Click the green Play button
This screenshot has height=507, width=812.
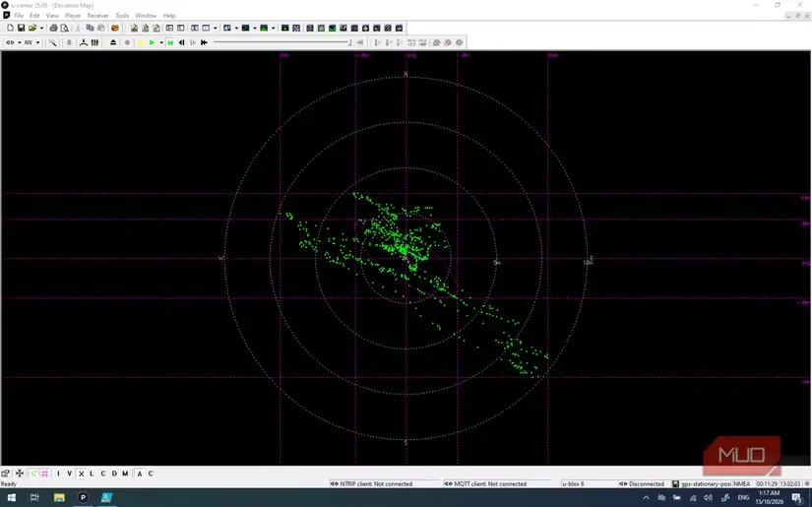click(x=152, y=42)
